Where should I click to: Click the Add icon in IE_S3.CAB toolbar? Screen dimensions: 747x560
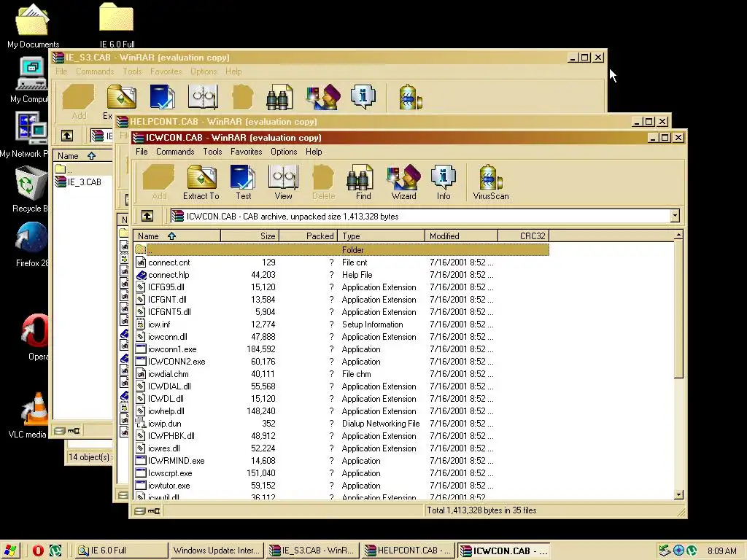pos(79,101)
